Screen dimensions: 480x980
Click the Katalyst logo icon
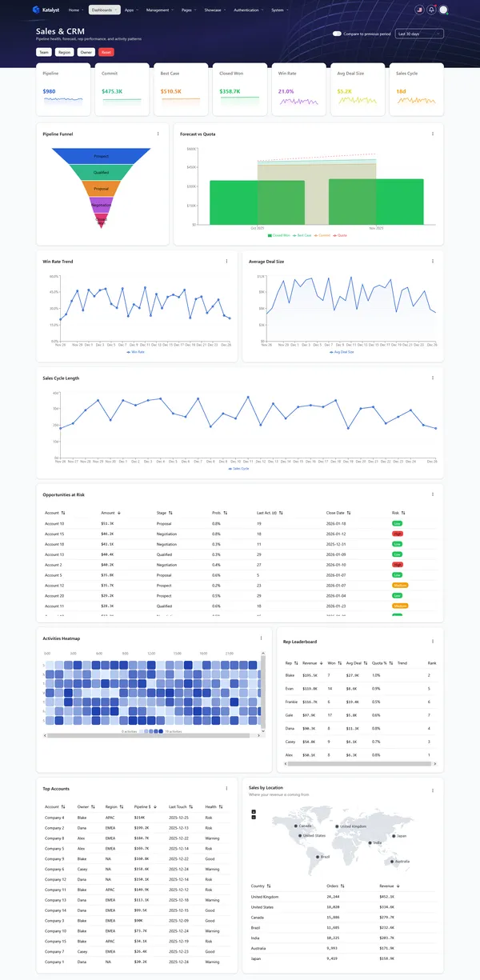[x=35, y=10]
